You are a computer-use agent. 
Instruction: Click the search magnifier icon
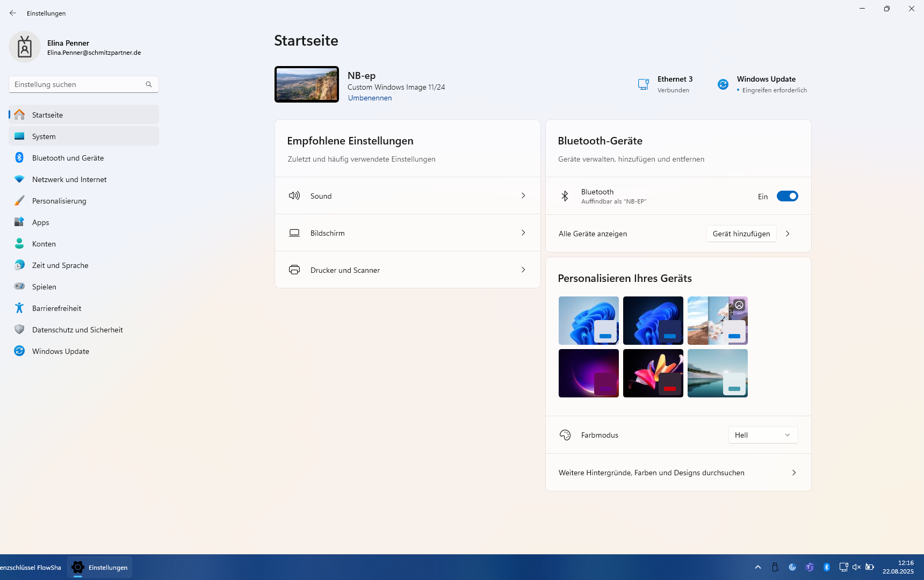tap(149, 84)
